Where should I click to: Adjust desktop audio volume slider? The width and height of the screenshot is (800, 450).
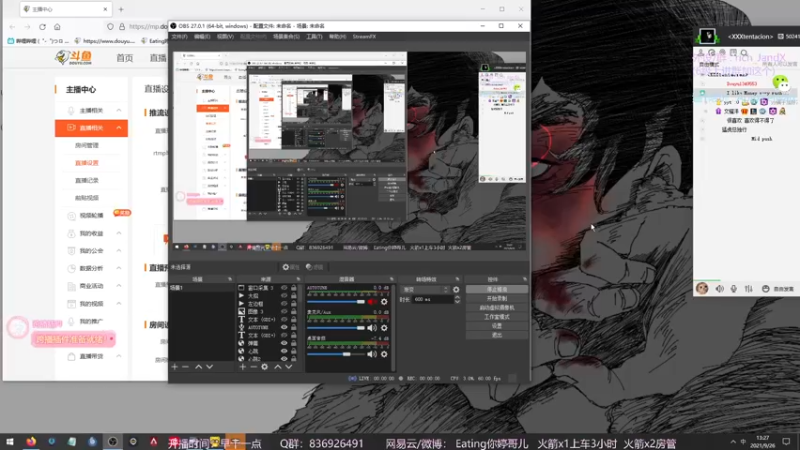coord(336,354)
